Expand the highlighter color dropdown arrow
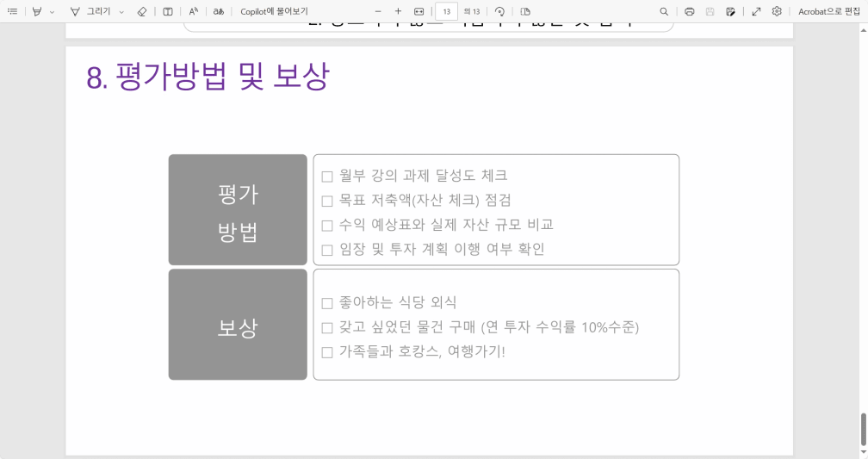868x459 pixels. pyautogui.click(x=52, y=11)
